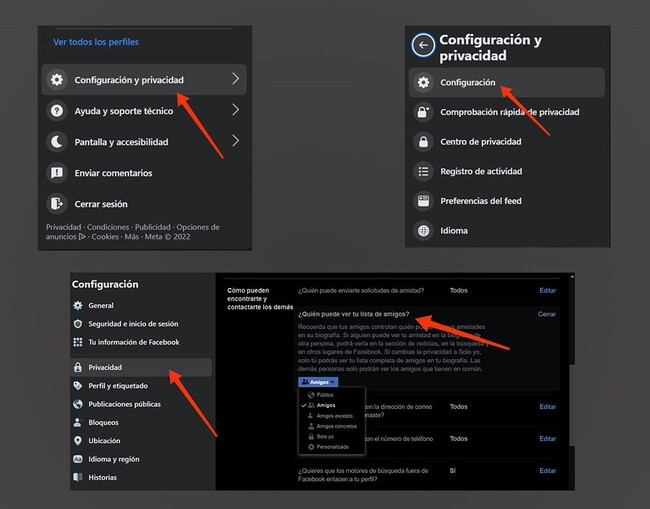Select Cerrar sesión from the menu
Image resolution: width=650 pixels, height=509 pixels.
coord(100,204)
